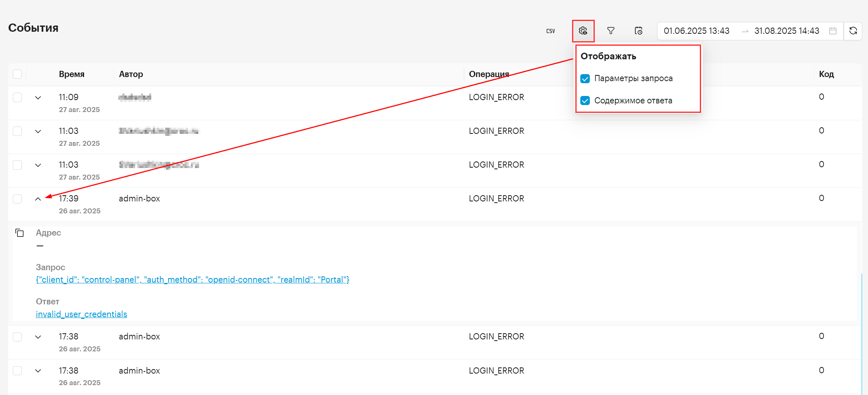
Task: Toggle 'Содержимое ответа' checkbox
Action: point(585,101)
